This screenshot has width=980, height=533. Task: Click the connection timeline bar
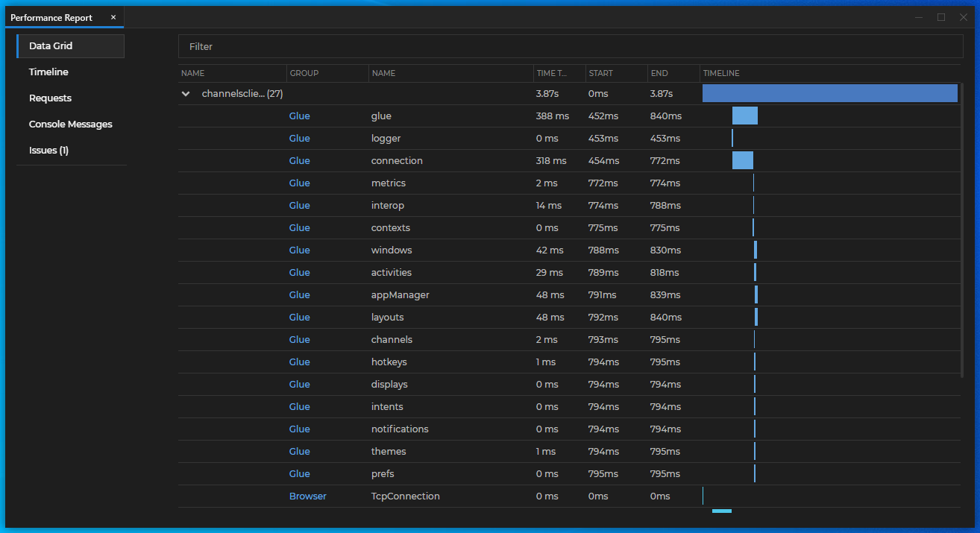743,160
